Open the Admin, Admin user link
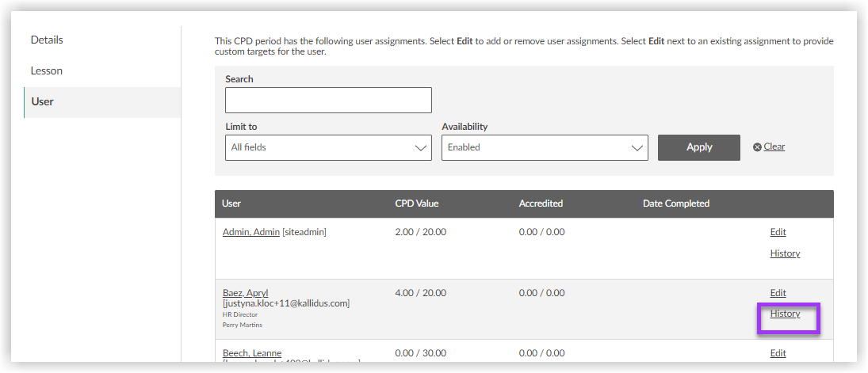 pos(251,232)
